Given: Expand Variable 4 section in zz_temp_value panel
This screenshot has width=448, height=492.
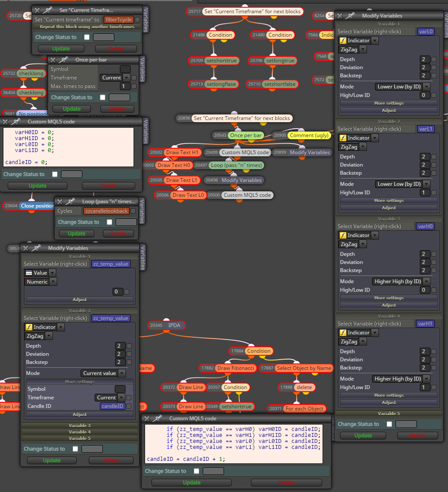Looking at the screenshot, I should coord(80,432).
